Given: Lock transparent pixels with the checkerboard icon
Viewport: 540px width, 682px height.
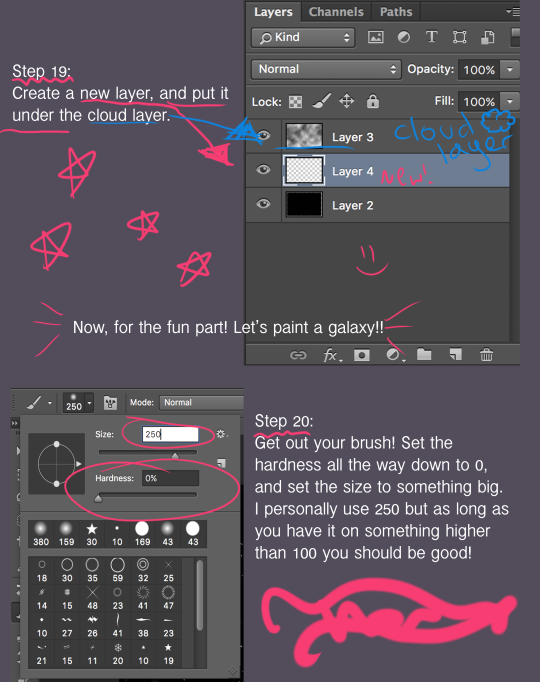Looking at the screenshot, I should pyautogui.click(x=296, y=102).
